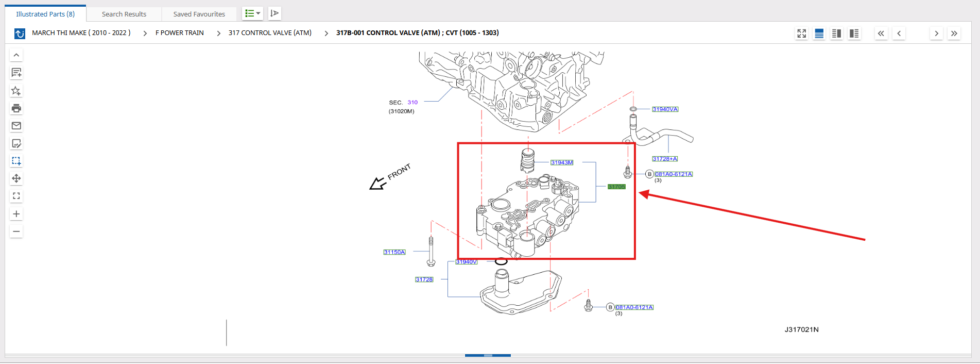Click the panel splitter handle at the bottom
Image resolution: width=980 pixels, height=364 pixels.
click(x=488, y=355)
